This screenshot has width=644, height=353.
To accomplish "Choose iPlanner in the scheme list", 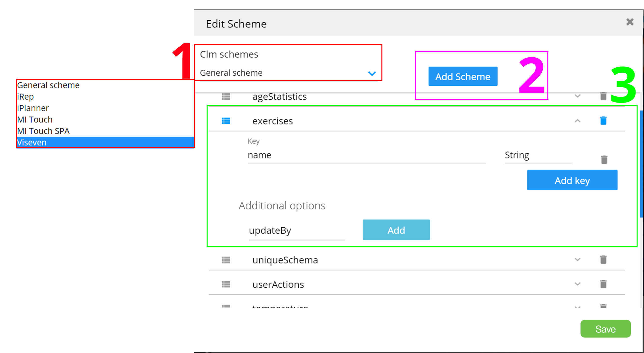I will [33, 108].
